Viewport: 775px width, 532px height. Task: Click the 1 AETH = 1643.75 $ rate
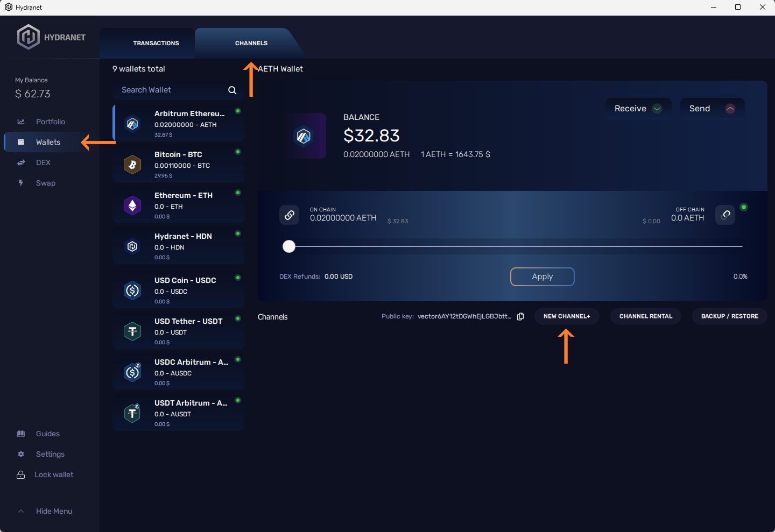coord(455,154)
